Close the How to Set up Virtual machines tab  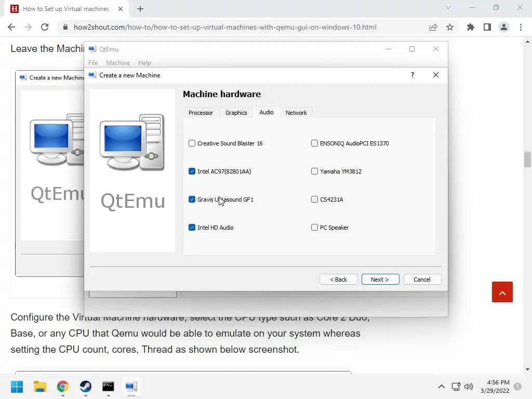coord(121,9)
